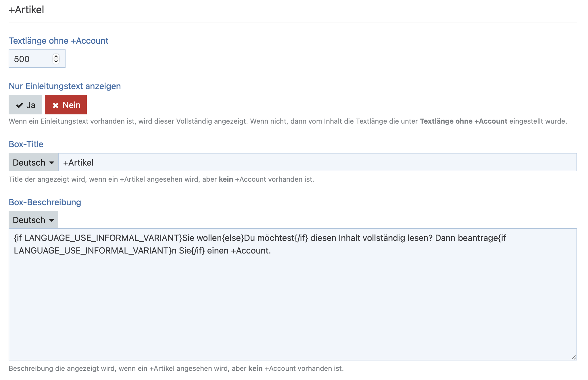Click the checkmark icon on the Ja button
Image resolution: width=588 pixels, height=380 pixels.
coord(20,105)
